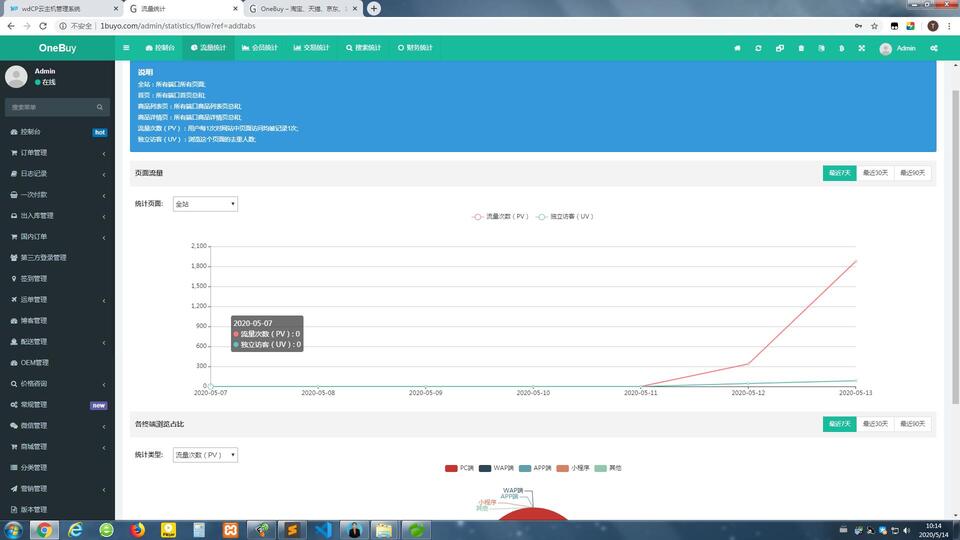Open Internet Explorer from the taskbar
Viewport: 960px width, 540px height.
75,530
